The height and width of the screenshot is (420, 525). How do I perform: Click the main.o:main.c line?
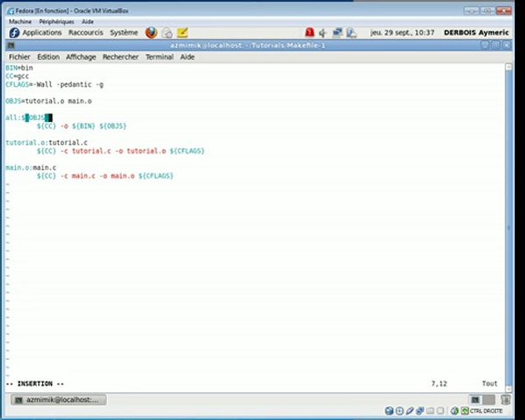pos(31,167)
